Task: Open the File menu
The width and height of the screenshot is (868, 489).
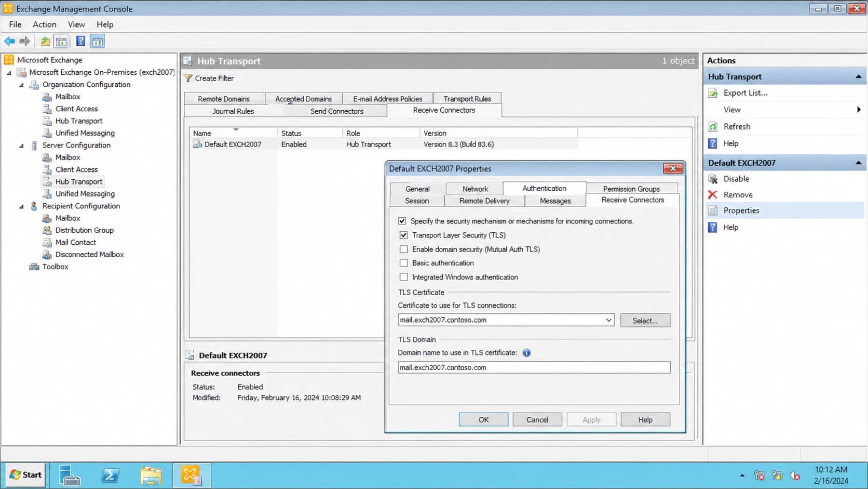Action: pyautogui.click(x=15, y=24)
